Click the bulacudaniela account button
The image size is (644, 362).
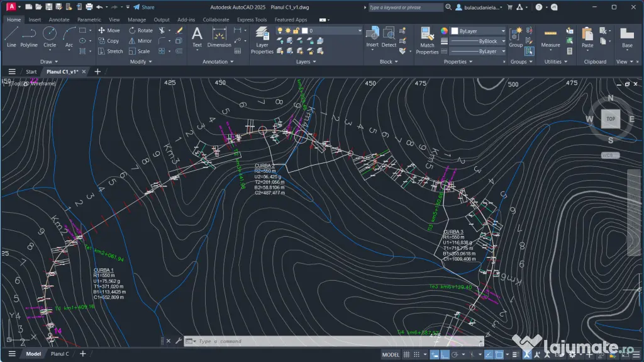479,7
